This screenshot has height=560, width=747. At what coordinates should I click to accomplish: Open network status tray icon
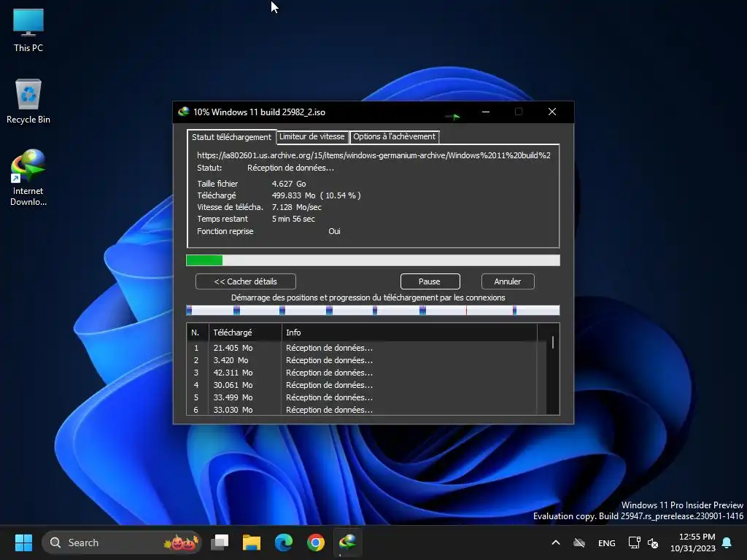634,542
